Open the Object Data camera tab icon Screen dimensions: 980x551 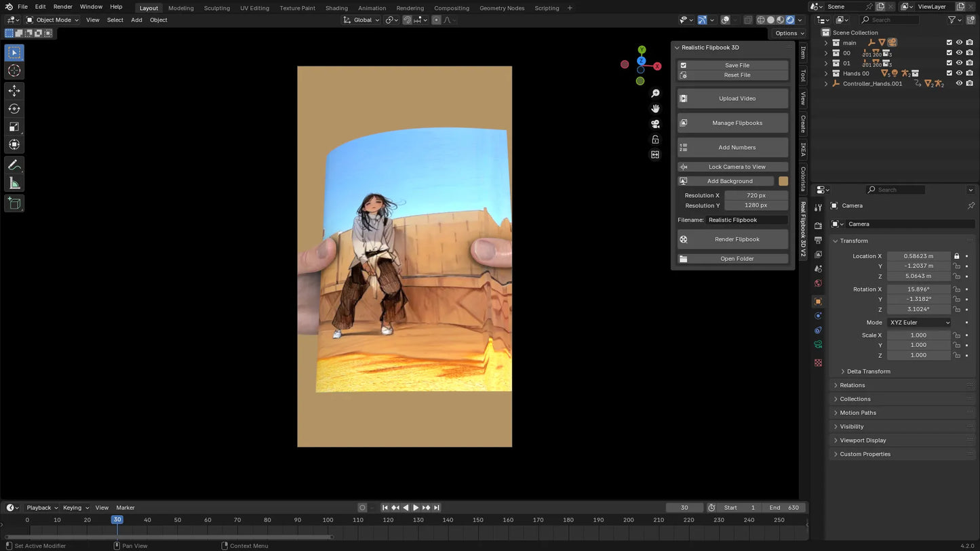[818, 345]
